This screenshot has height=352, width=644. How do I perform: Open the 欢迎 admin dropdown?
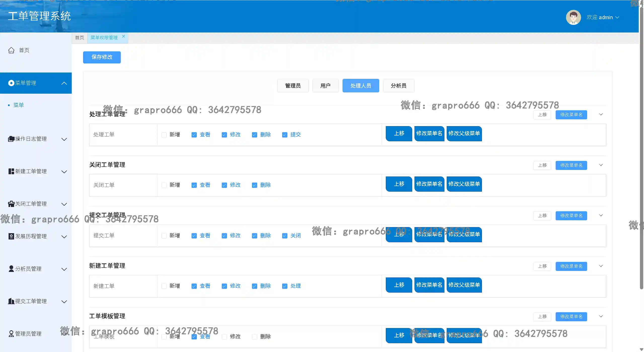coord(603,17)
